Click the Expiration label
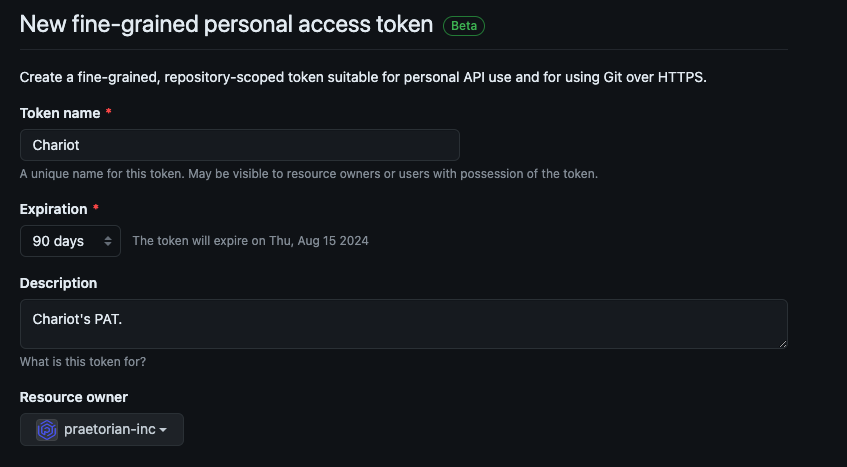The height and width of the screenshot is (467, 847). (x=53, y=209)
